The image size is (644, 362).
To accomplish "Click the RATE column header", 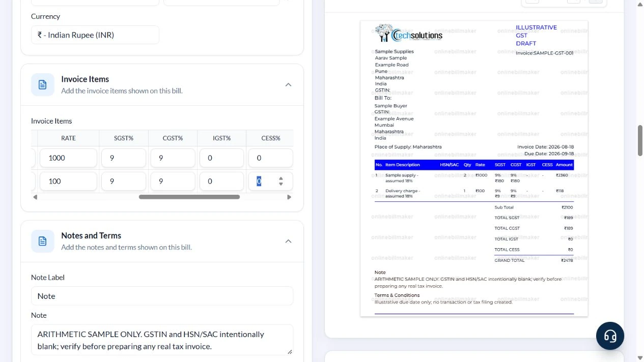I will pos(68,138).
